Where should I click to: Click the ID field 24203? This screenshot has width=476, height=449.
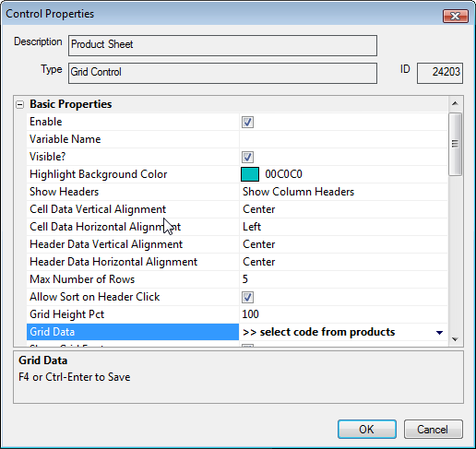point(440,73)
